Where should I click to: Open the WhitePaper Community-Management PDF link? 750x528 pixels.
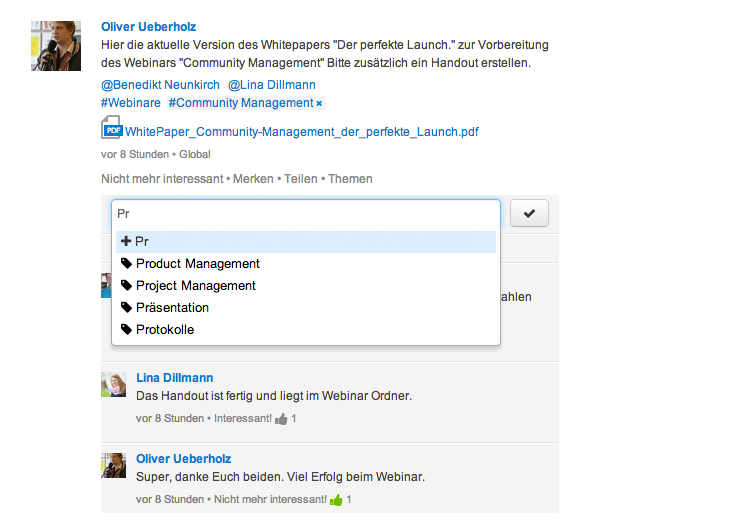click(301, 132)
